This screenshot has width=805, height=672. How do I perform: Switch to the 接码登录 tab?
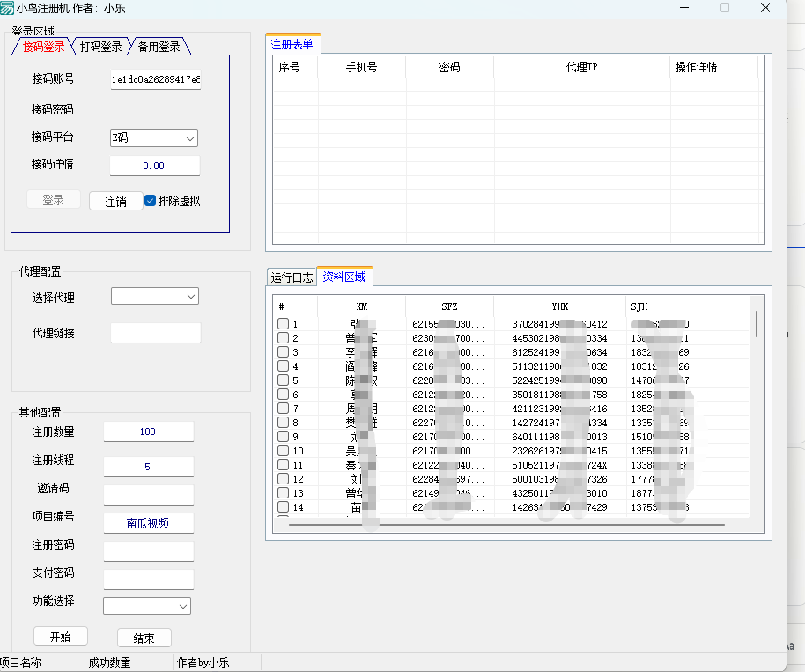(43, 47)
